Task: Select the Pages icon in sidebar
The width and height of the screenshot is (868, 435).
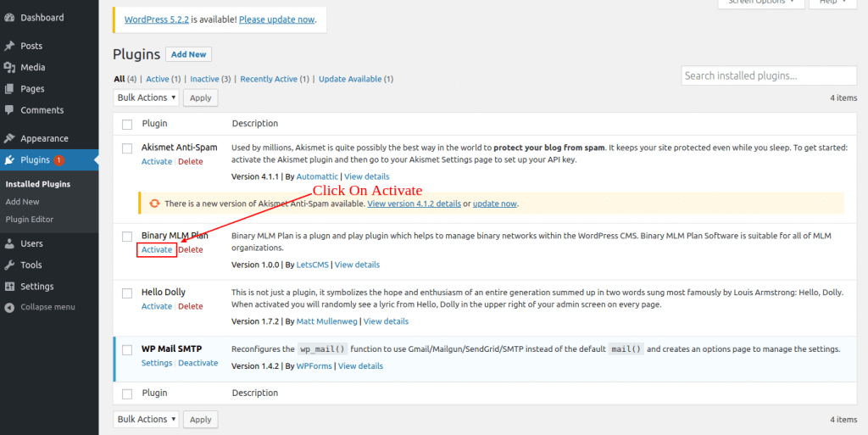Action: (x=9, y=88)
